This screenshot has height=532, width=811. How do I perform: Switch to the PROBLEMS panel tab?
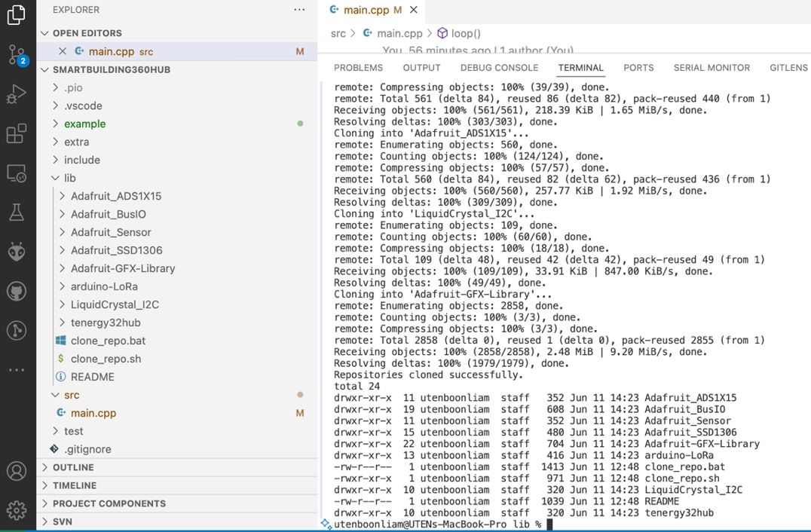click(359, 68)
